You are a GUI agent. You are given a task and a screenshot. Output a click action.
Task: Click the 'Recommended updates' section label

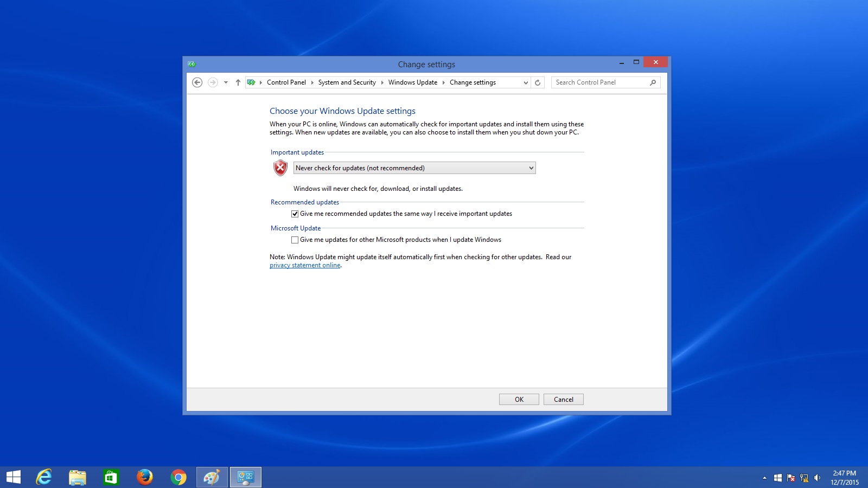(x=305, y=202)
